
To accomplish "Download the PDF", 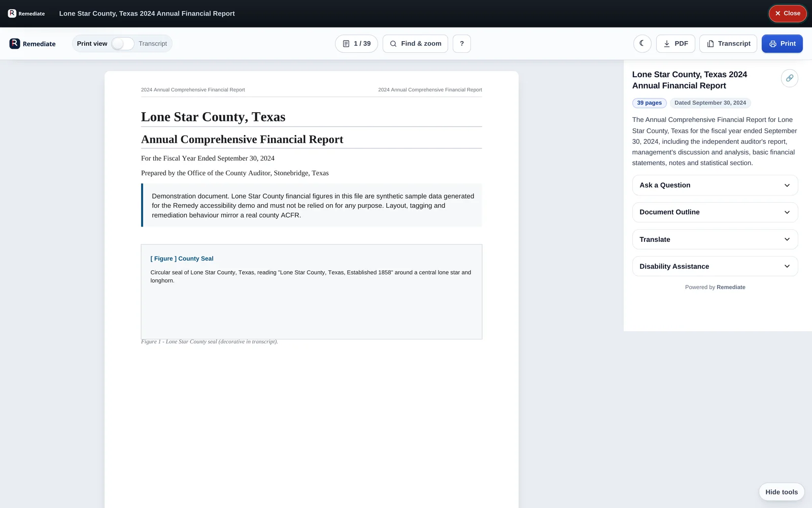I will pyautogui.click(x=675, y=44).
